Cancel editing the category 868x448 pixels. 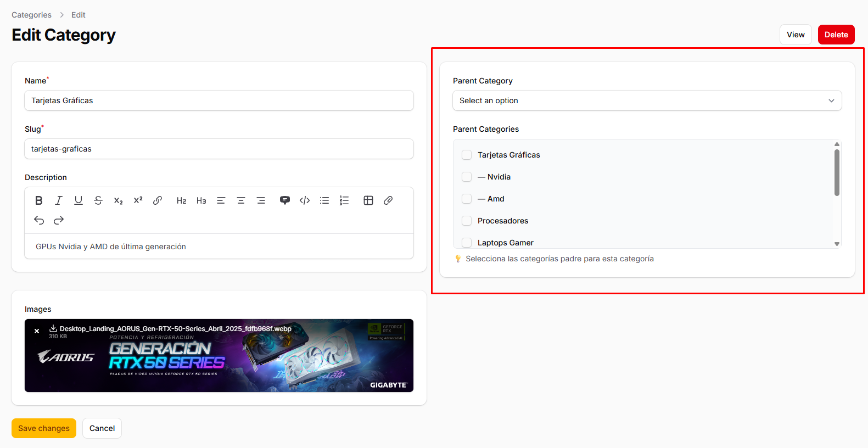(x=102, y=428)
